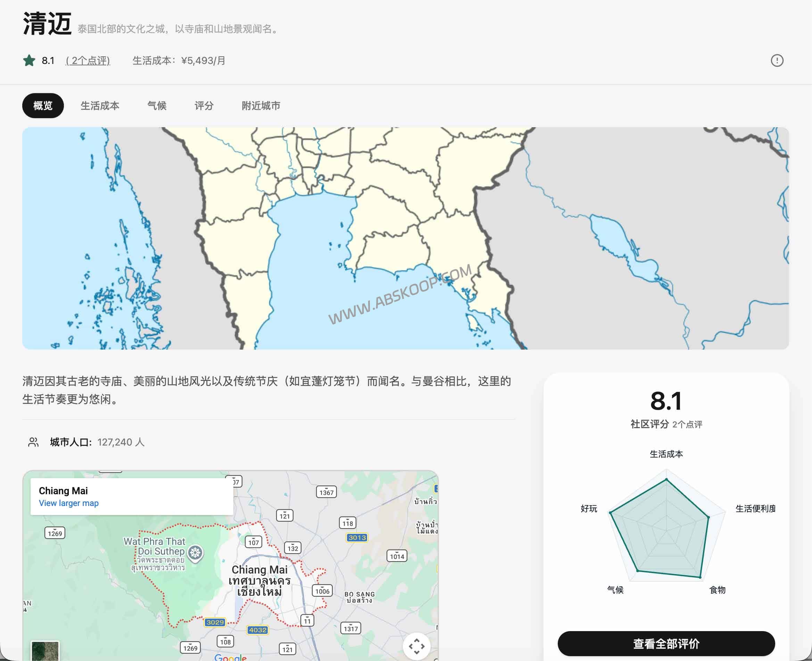Switch to the 生活成本 tab
812x661 pixels.
point(100,106)
